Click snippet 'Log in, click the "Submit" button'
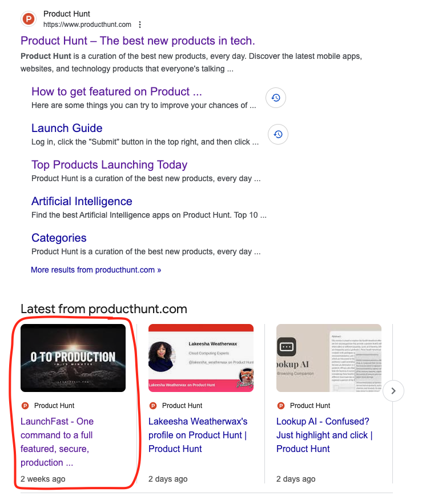The width and height of the screenshot is (434, 504). coord(145,142)
